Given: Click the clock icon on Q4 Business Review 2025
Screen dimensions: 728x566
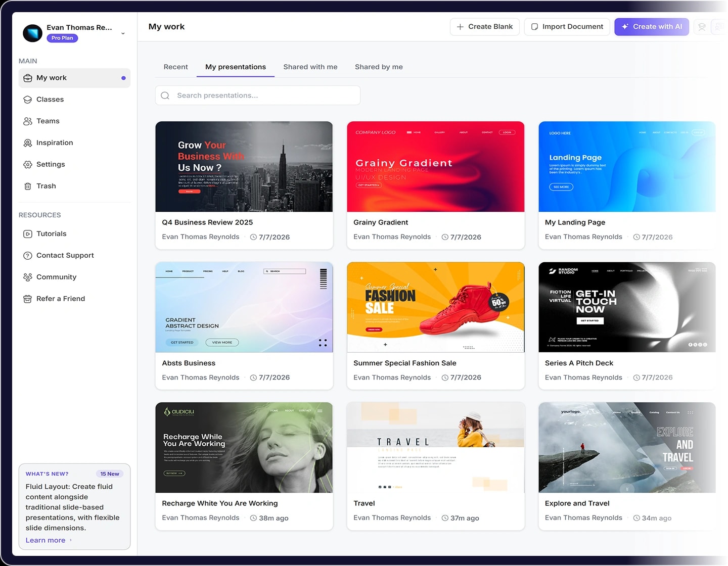Looking at the screenshot, I should pos(253,237).
